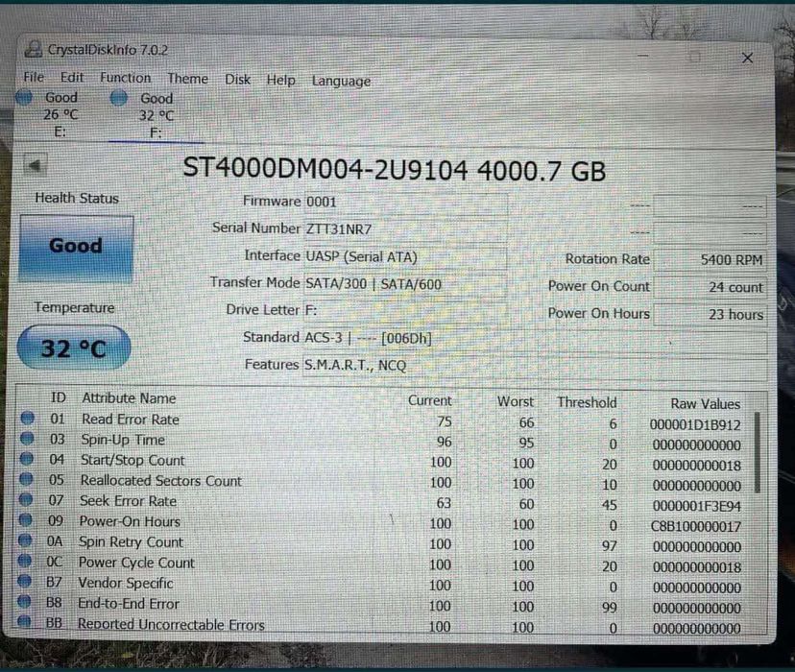Click the Transfer Mode field SATA/300 | SATA/600
The height and width of the screenshot is (672, 795).
point(405,284)
